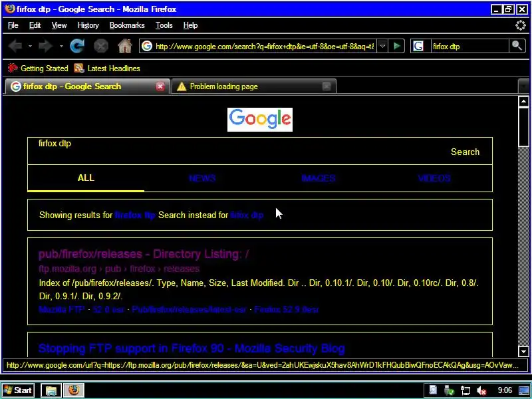Click the Stop loading button
The height and width of the screenshot is (399, 532).
101,46
